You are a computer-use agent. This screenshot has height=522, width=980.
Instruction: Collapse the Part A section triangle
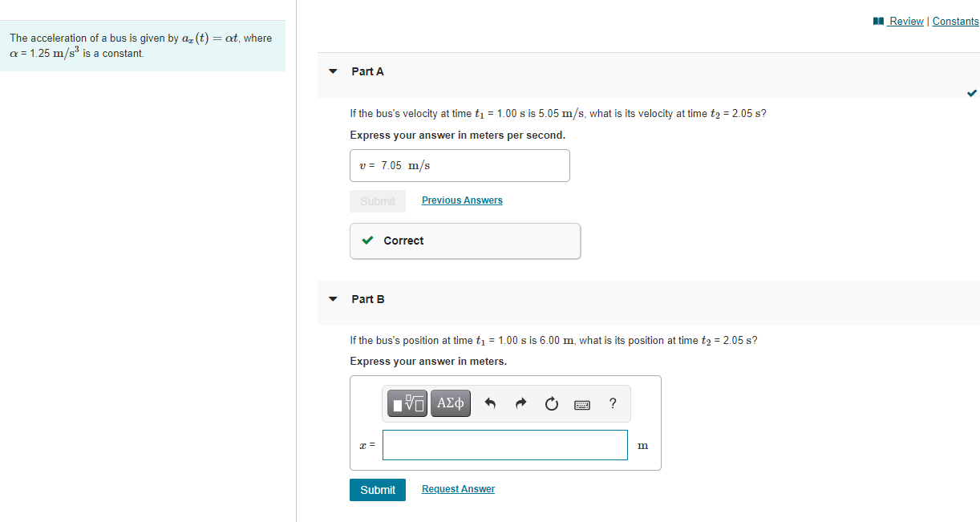tap(332, 72)
